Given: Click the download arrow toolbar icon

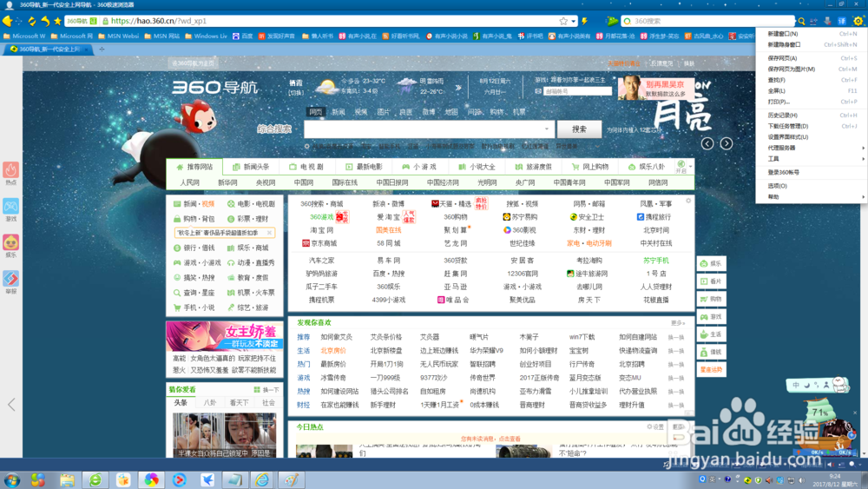Looking at the screenshot, I should tap(827, 21).
